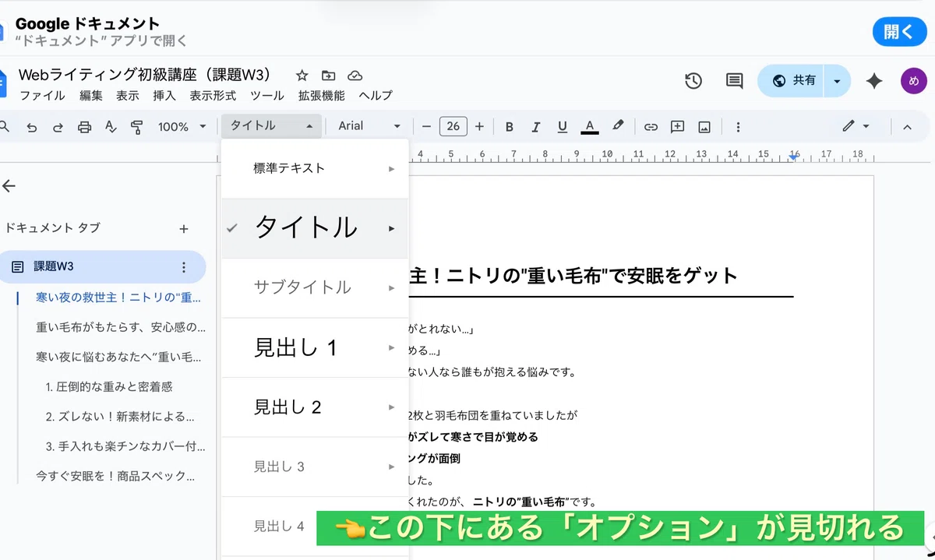Add a document tab with plus
This screenshot has height=560, width=935.
184,228
